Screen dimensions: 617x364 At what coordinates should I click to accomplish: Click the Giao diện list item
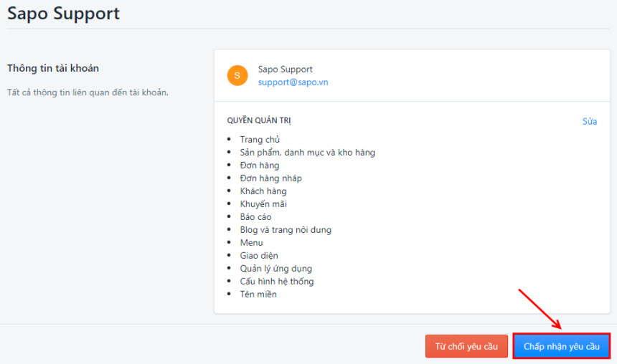click(259, 256)
